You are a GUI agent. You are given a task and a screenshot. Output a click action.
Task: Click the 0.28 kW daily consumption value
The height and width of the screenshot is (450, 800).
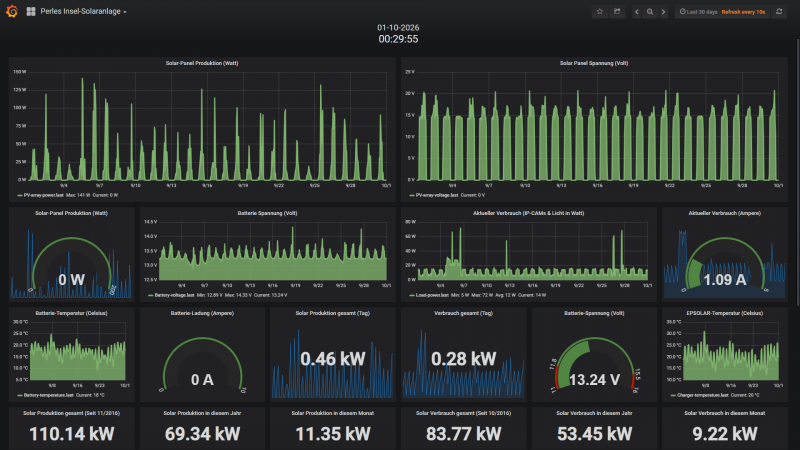[463, 359]
